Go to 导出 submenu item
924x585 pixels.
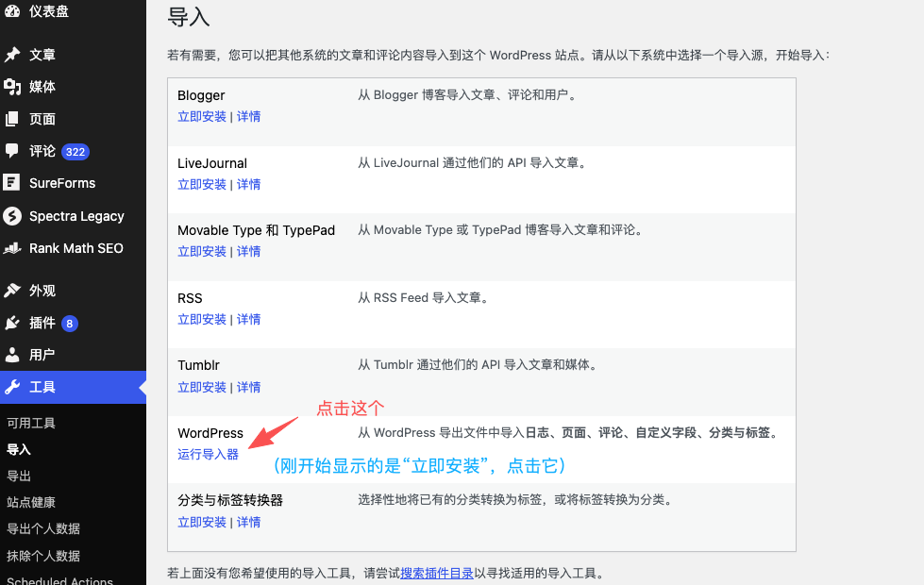18,476
